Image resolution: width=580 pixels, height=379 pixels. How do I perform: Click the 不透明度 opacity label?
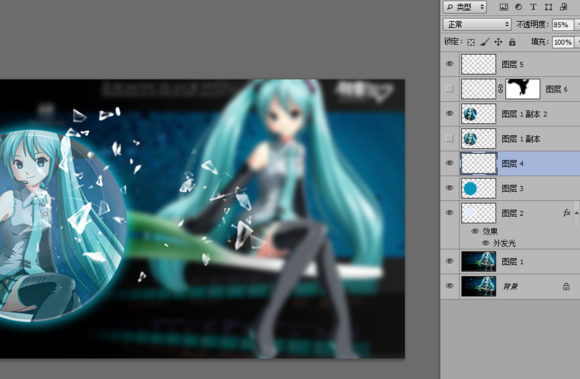pyautogui.click(x=532, y=24)
